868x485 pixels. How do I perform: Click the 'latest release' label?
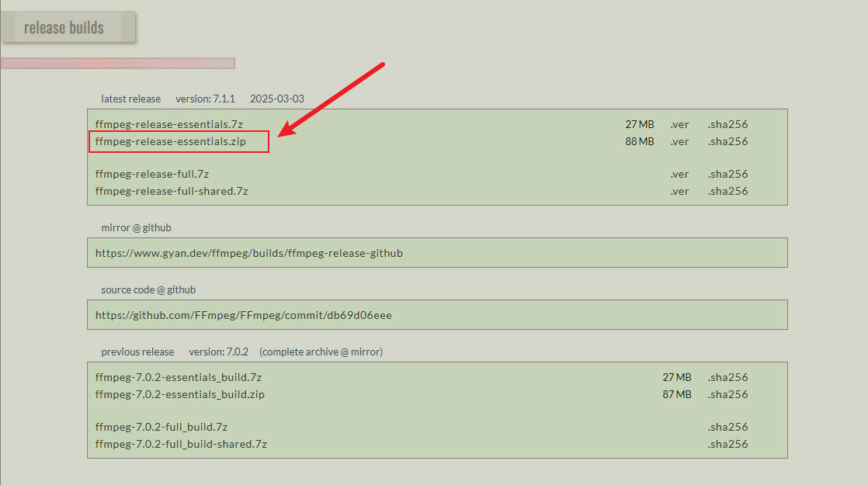pos(130,99)
